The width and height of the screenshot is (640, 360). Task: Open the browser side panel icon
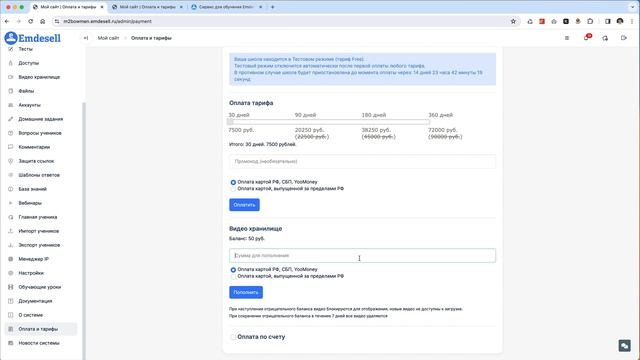pyautogui.click(x=608, y=21)
